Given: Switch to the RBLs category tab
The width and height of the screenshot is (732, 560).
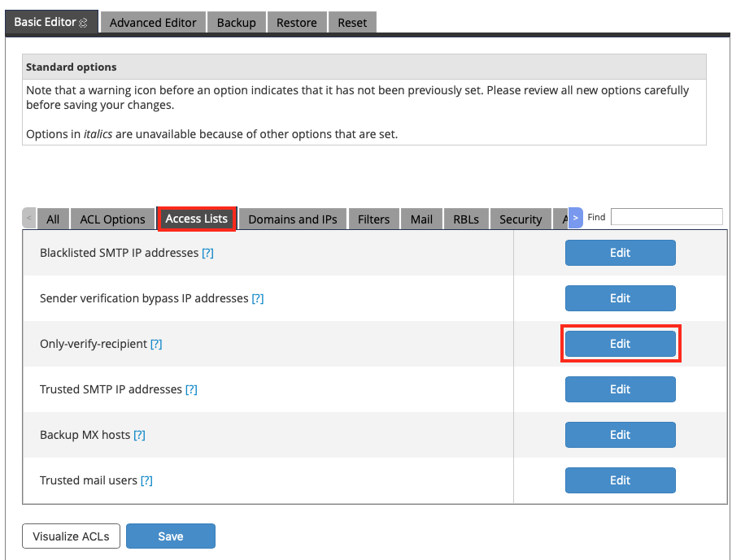Looking at the screenshot, I should 466,219.
